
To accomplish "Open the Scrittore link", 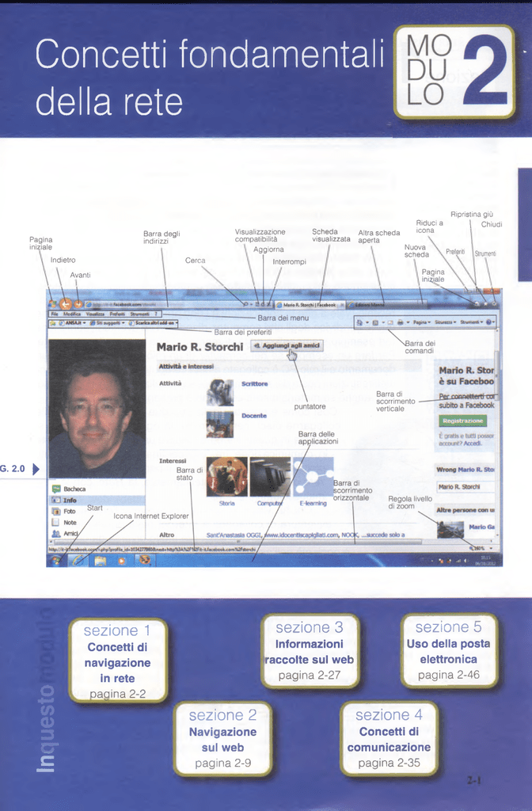I will [254, 384].
